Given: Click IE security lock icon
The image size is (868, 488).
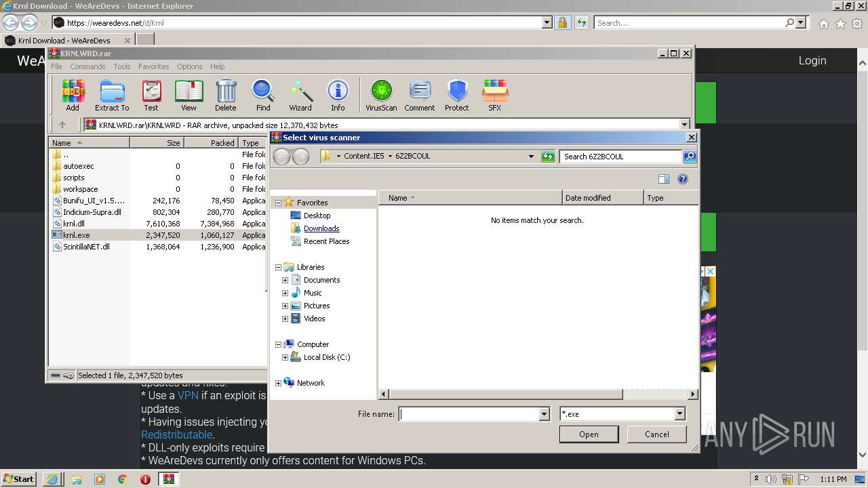Looking at the screenshot, I should point(562,22).
